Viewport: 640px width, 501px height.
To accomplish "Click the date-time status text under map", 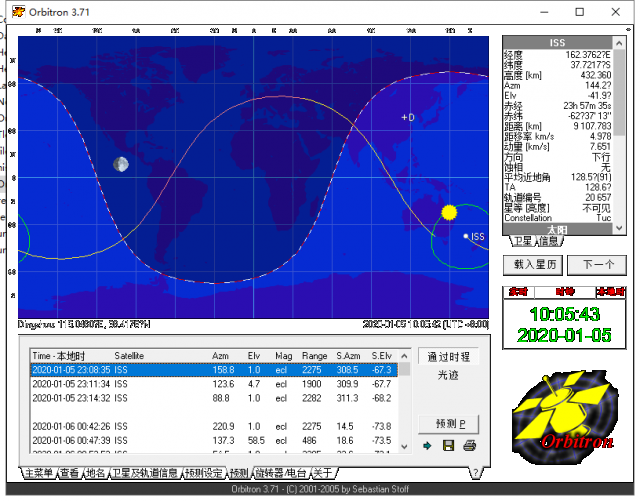I will [x=426, y=324].
